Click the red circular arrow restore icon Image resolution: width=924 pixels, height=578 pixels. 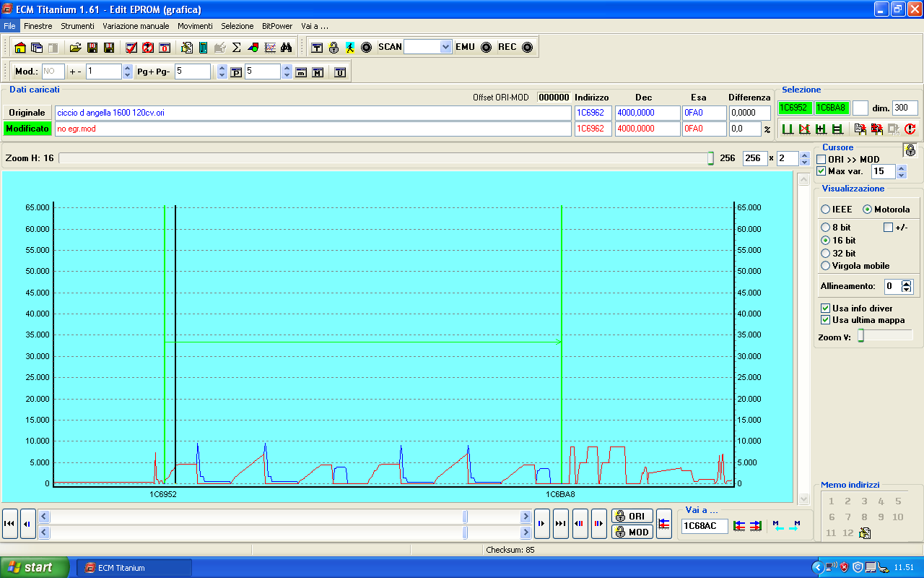click(x=910, y=129)
